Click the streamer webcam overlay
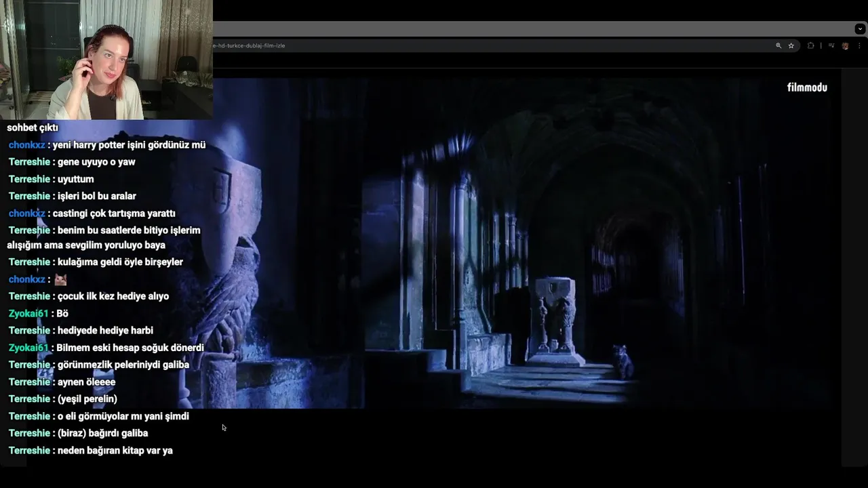This screenshot has width=868, height=488. pyautogui.click(x=106, y=60)
